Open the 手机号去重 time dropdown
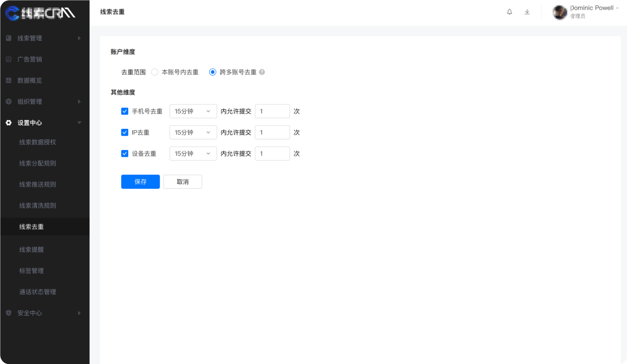The image size is (627, 364). tap(193, 111)
